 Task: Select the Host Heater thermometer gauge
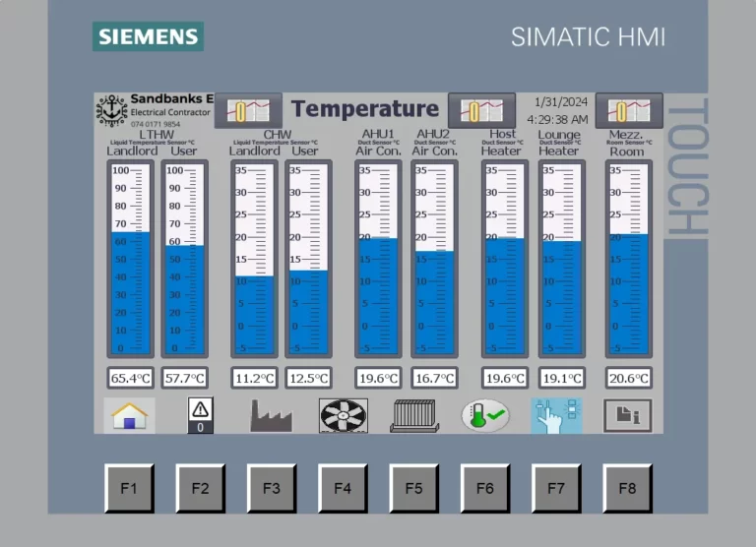[505, 260]
